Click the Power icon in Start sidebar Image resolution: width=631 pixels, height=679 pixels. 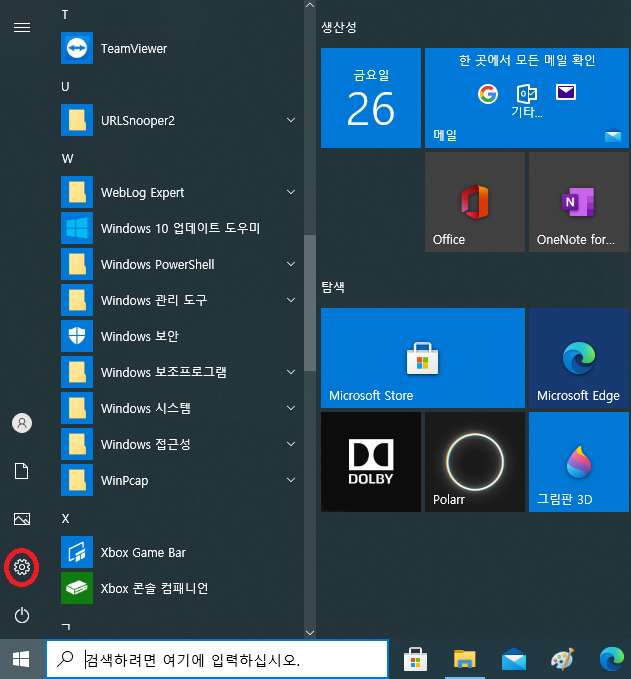pyautogui.click(x=22, y=615)
